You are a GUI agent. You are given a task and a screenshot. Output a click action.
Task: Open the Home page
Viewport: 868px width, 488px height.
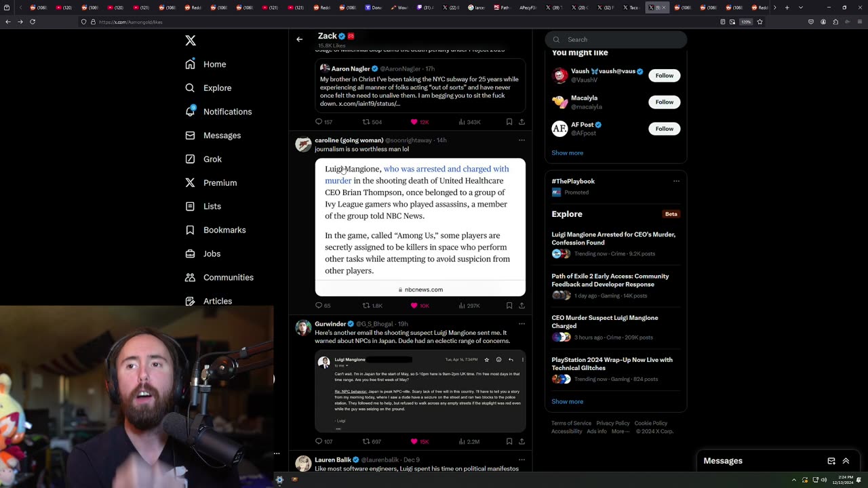pos(205,64)
